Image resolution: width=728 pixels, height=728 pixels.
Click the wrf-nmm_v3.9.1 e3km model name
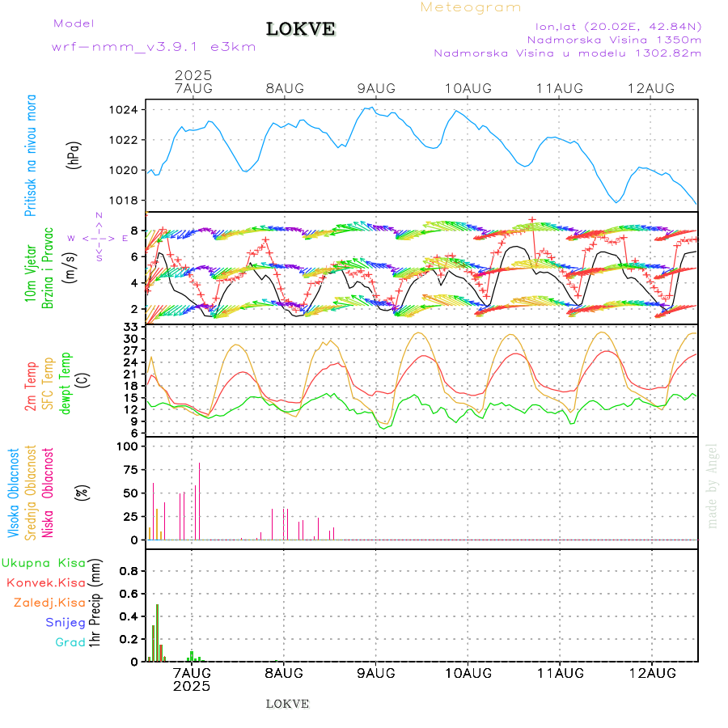154,47
